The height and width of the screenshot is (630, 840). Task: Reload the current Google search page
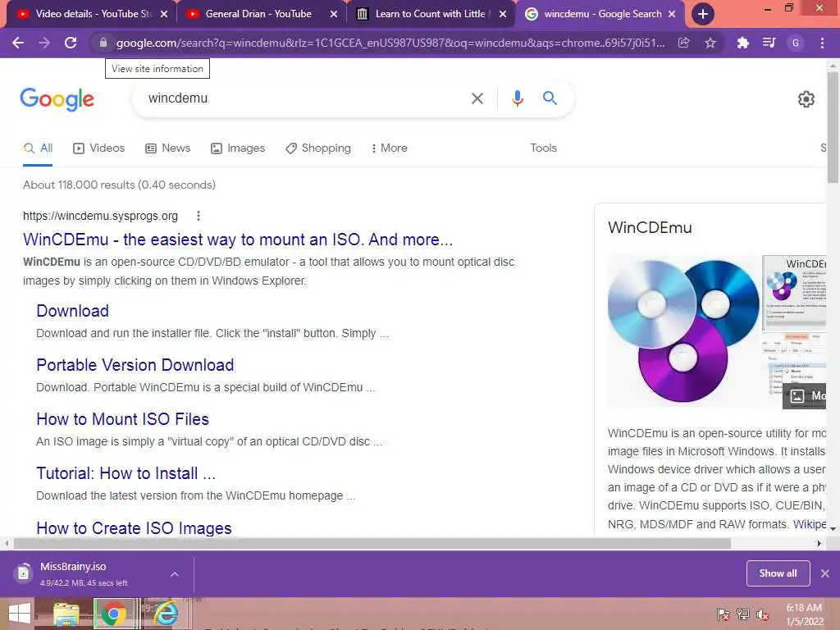[71, 43]
